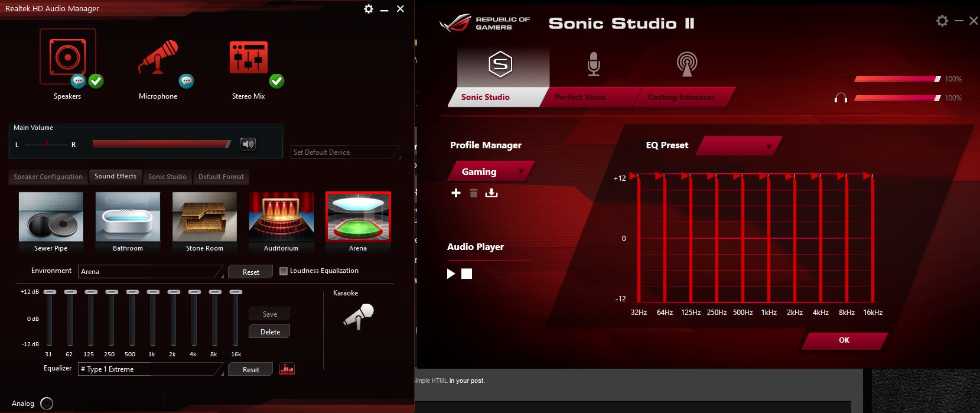Delete the profile using the trash icon
This screenshot has width=980, height=413.
click(473, 193)
